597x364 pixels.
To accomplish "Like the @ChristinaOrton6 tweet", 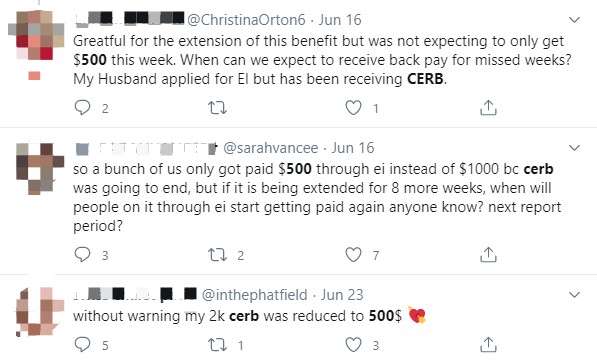I will pos(353,108).
